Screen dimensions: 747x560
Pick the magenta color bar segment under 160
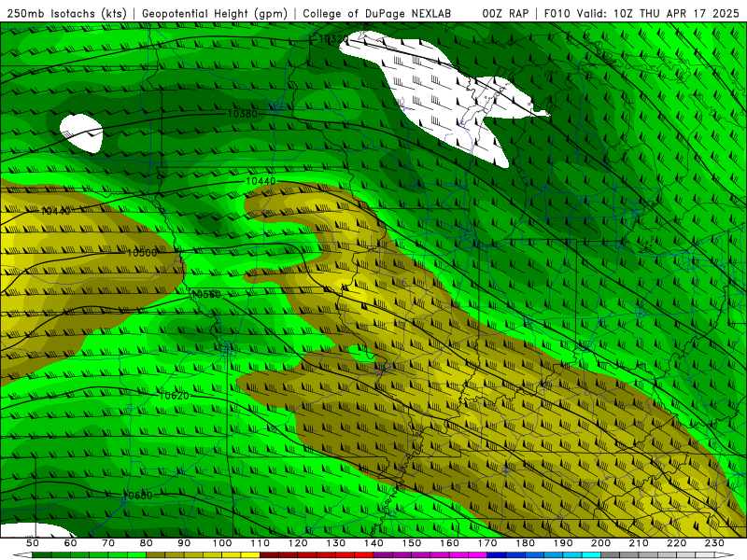[x=458, y=555]
